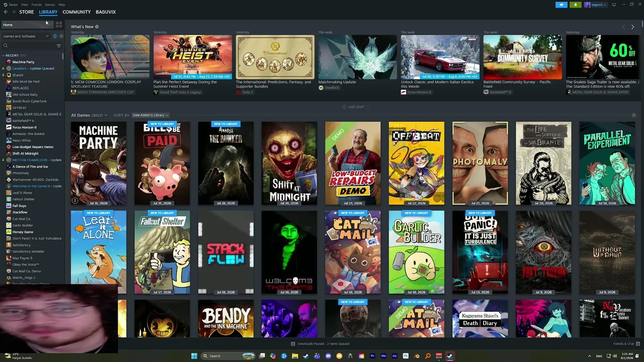The width and height of the screenshot is (644, 362).
Task: Click in the library search field
Action: pyautogui.click(x=28, y=46)
